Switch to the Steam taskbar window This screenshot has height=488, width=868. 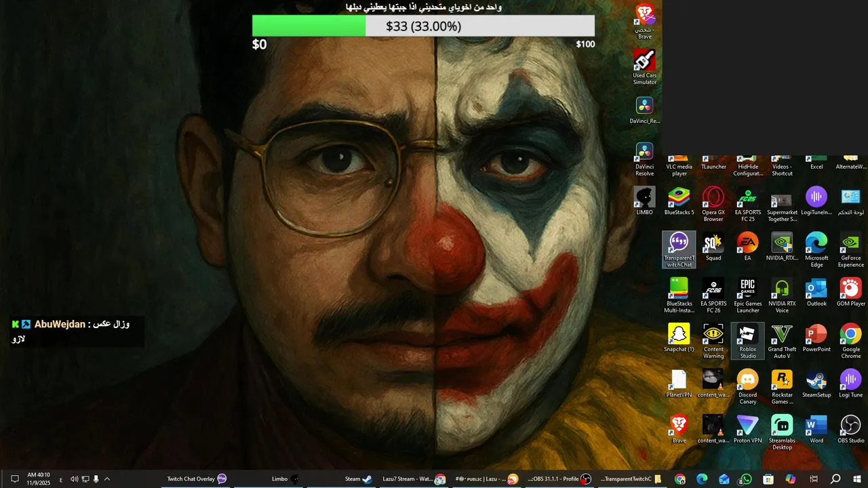(359, 479)
